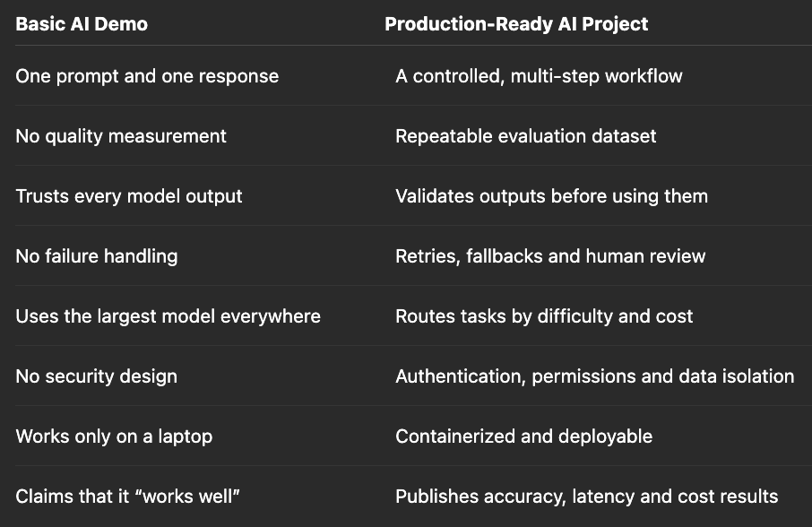
Task: Click the word 'laptop' in the table
Action: [x=186, y=437]
